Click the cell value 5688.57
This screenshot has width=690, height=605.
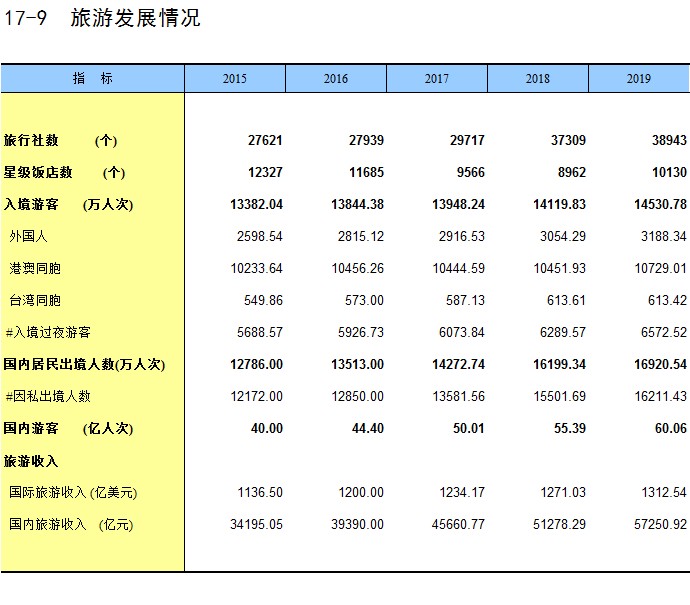coord(260,332)
